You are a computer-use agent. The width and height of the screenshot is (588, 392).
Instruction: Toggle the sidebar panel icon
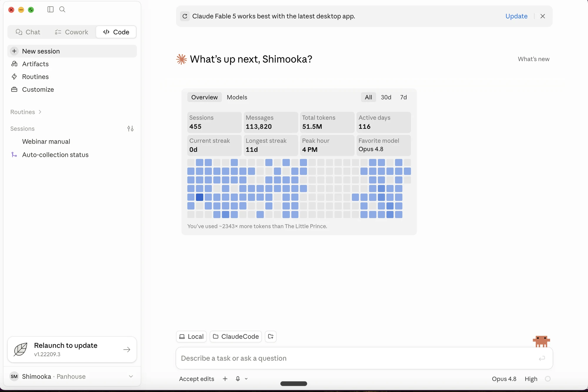[50, 9]
